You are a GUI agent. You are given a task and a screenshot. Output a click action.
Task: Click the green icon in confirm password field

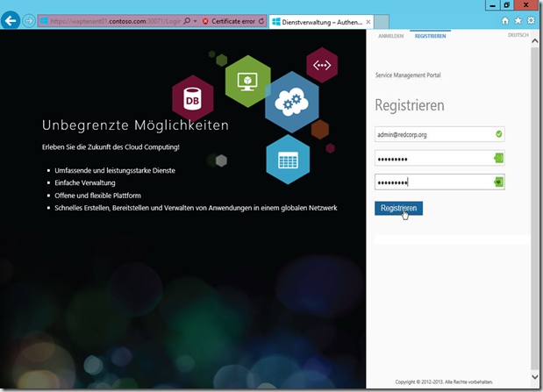(x=498, y=182)
